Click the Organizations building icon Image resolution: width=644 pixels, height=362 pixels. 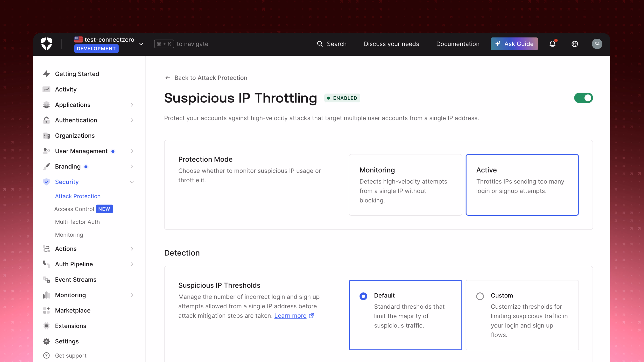pos(46,136)
